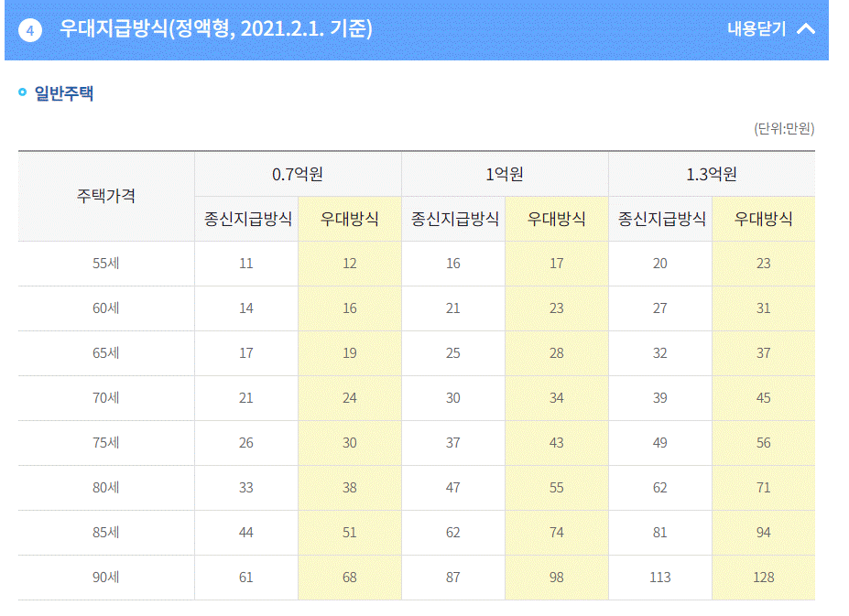Click the 70세 row label
The height and width of the screenshot is (616, 849).
pos(106,398)
